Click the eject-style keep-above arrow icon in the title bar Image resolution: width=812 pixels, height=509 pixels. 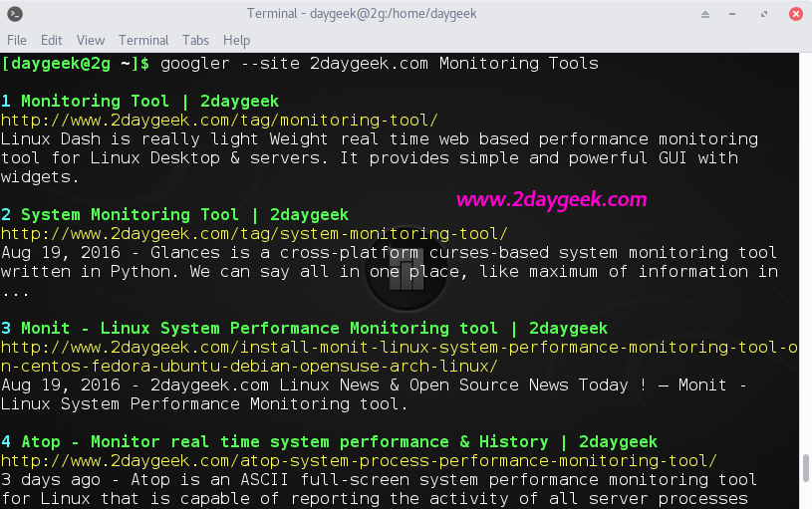coord(704,14)
